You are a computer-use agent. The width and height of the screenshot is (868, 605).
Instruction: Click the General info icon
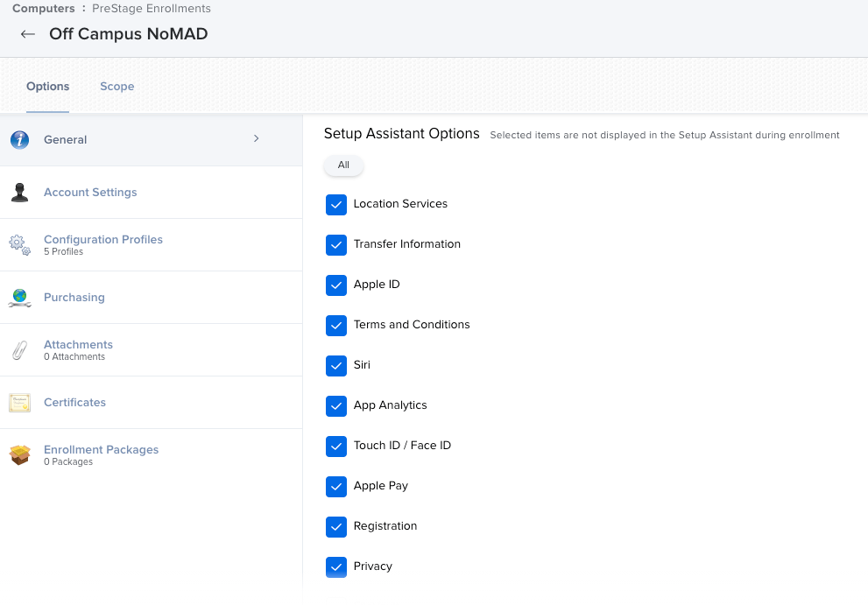(19, 140)
